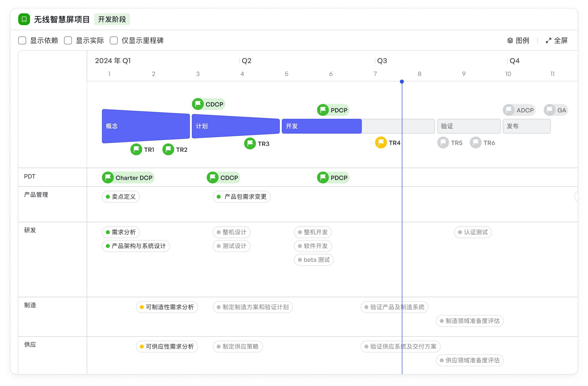Enable the 显示依赖 checkbox
Viewport: 588px width, 386px height.
coord(22,41)
